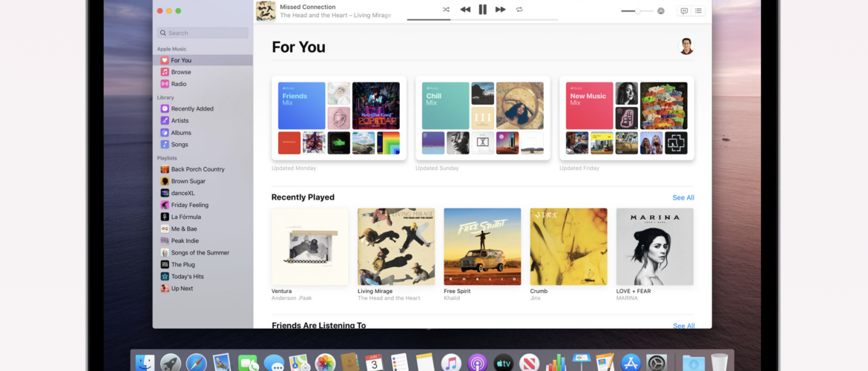Open Finder from the Dock
The height and width of the screenshot is (371, 868).
point(145,363)
